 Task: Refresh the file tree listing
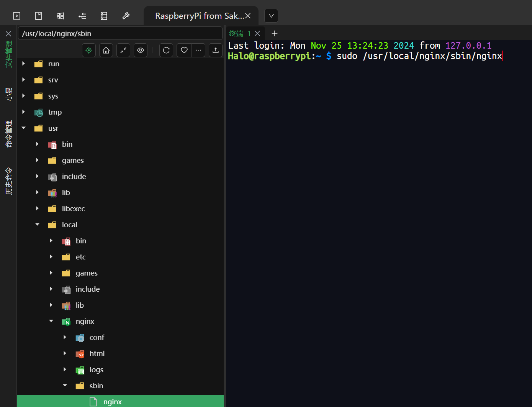pos(166,50)
